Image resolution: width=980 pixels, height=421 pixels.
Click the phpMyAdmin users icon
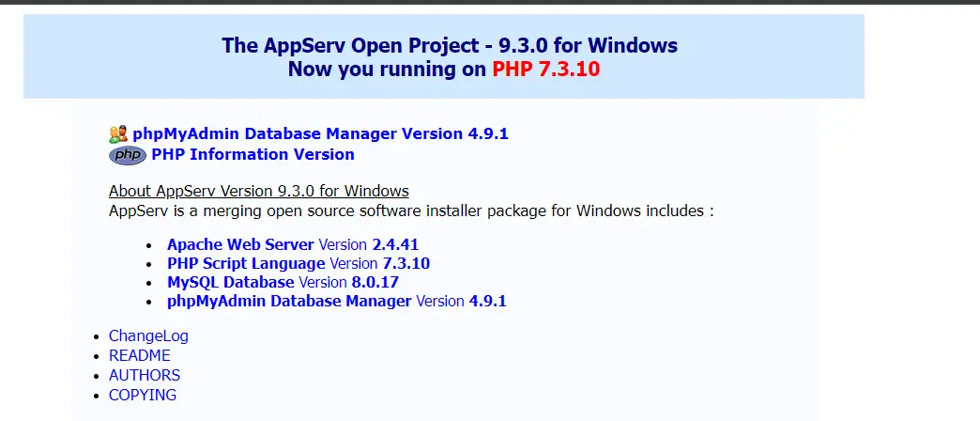tap(118, 133)
